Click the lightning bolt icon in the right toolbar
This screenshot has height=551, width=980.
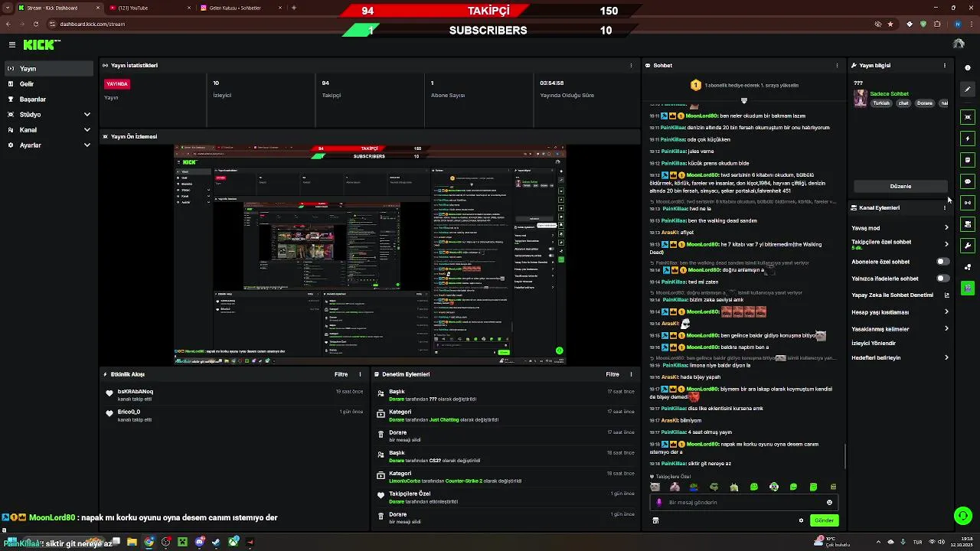tap(968, 139)
